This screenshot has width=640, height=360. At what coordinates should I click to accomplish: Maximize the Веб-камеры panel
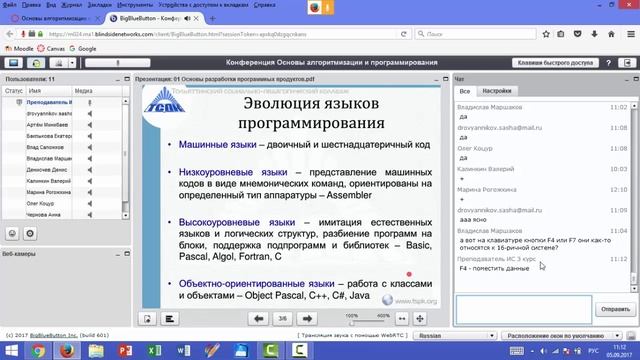127,254
